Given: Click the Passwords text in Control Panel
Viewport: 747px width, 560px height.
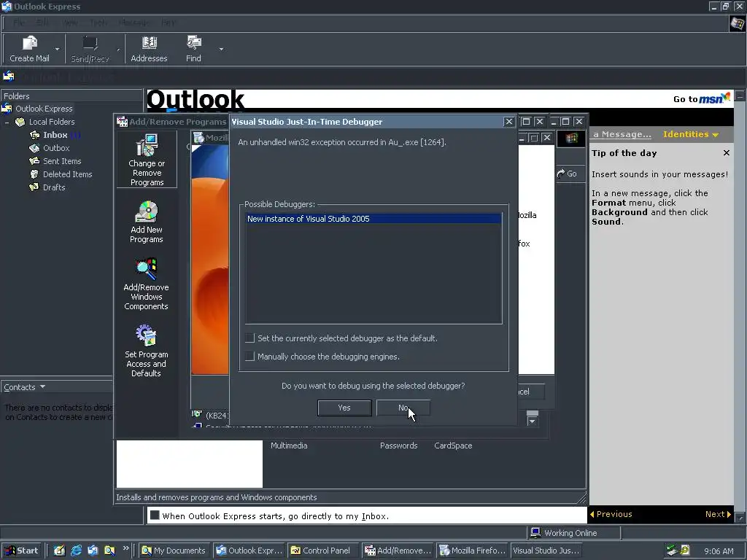Looking at the screenshot, I should coord(398,446).
